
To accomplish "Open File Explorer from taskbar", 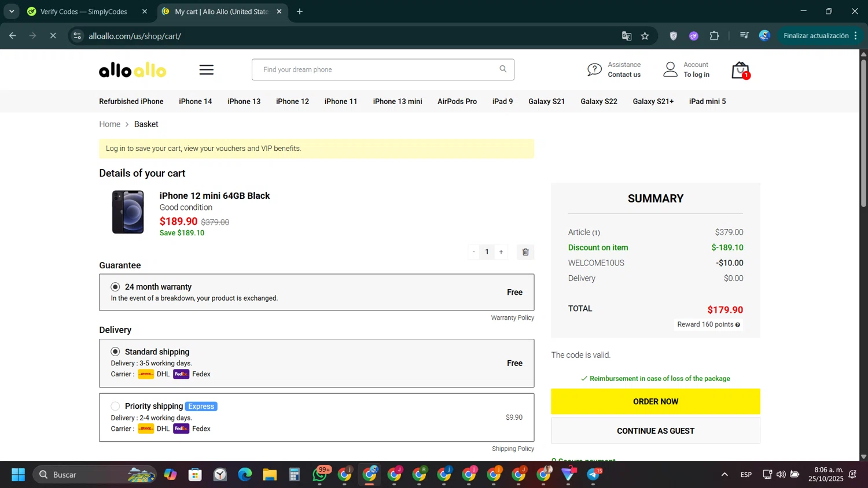I will click(270, 475).
